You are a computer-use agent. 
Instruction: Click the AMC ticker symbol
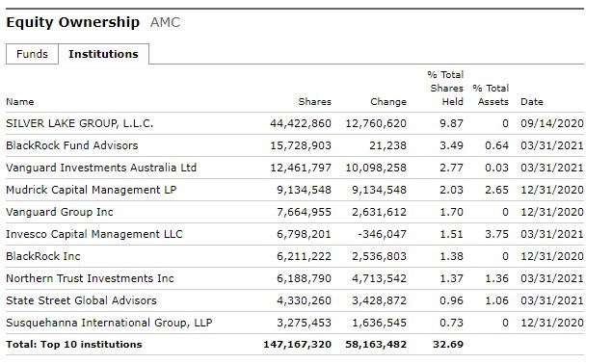[165, 22]
